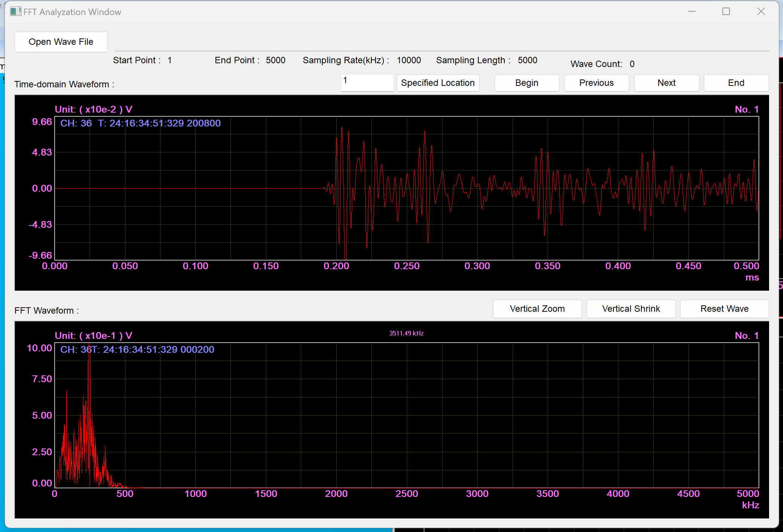Image resolution: width=783 pixels, height=532 pixels.
Task: Click the 3511.49 kHz cursor readout
Action: pyautogui.click(x=406, y=333)
